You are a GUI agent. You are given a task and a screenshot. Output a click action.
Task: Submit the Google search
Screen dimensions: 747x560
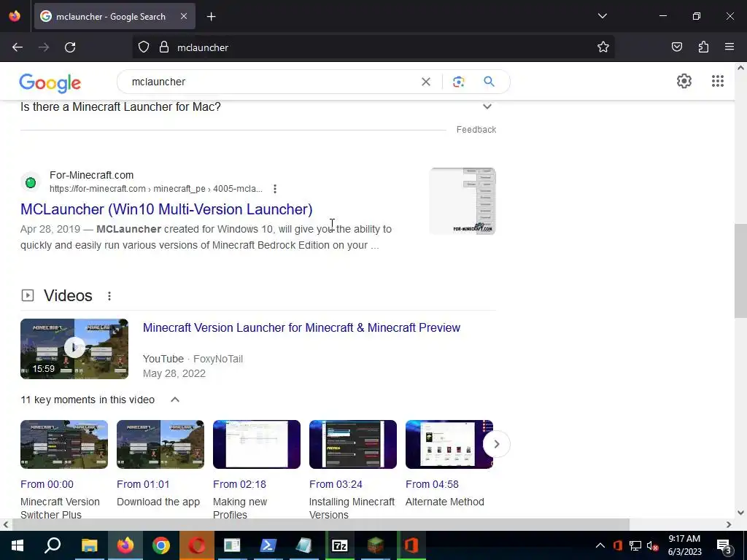(489, 82)
